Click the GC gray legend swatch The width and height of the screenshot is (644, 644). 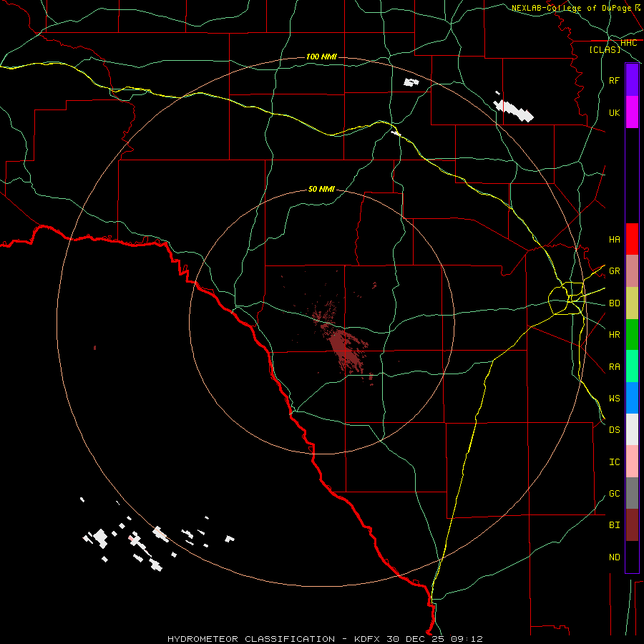point(632,493)
